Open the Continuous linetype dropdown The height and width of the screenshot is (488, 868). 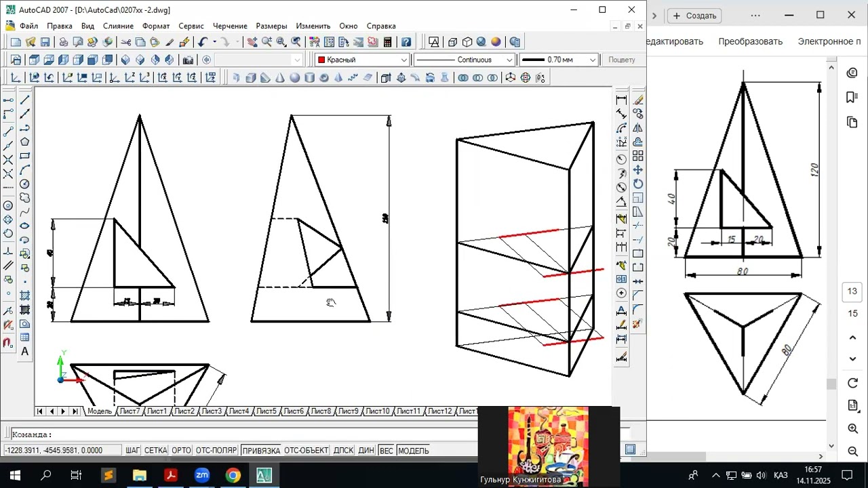pyautogui.click(x=464, y=60)
